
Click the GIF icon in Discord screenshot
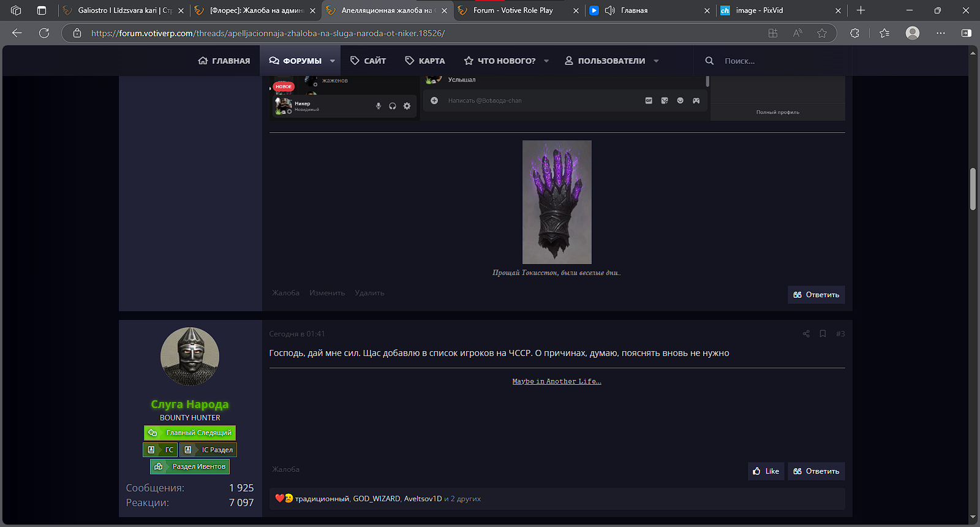649,100
